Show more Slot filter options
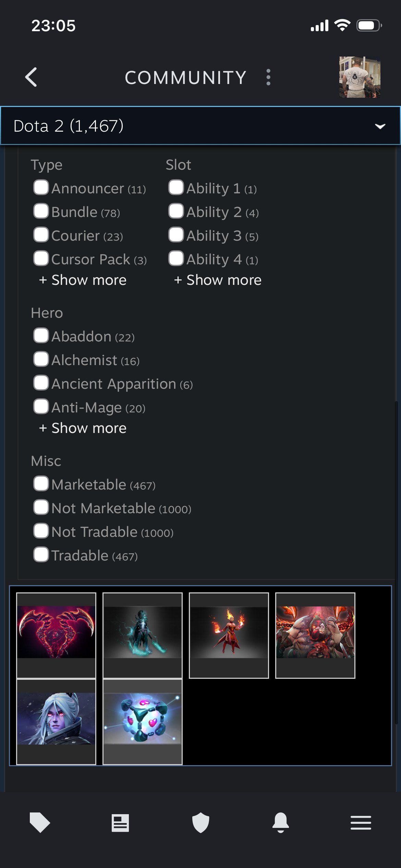 pos(218,280)
